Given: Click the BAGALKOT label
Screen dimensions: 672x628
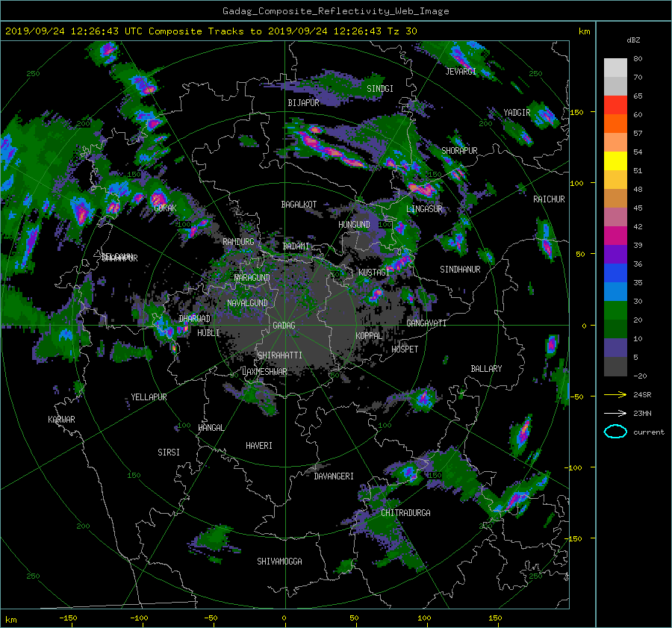Looking at the screenshot, I should point(299,205).
